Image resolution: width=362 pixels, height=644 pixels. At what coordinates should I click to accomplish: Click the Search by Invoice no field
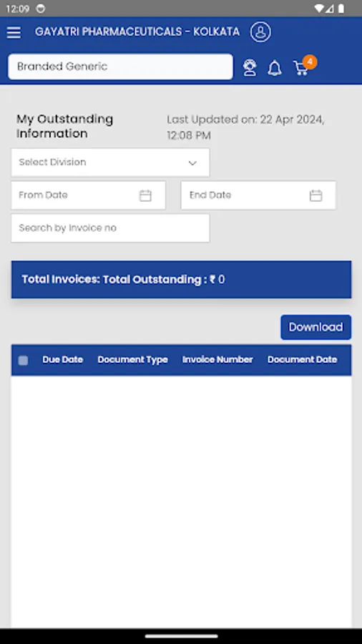click(x=110, y=228)
